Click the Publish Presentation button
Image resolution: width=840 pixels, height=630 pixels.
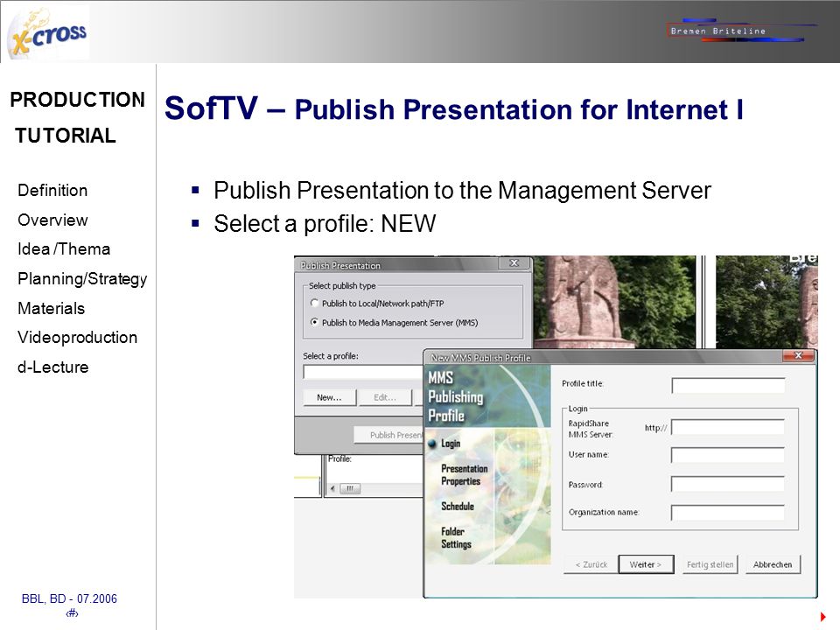click(388, 435)
